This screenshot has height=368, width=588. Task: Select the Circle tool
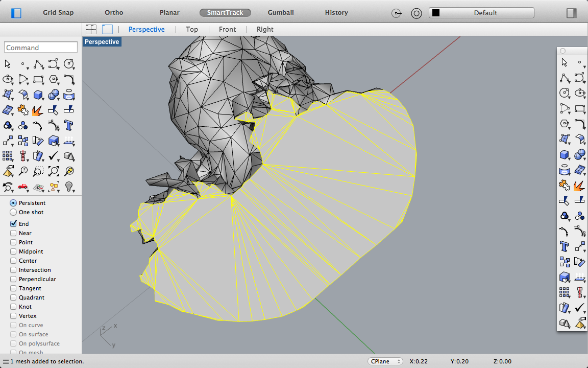69,64
